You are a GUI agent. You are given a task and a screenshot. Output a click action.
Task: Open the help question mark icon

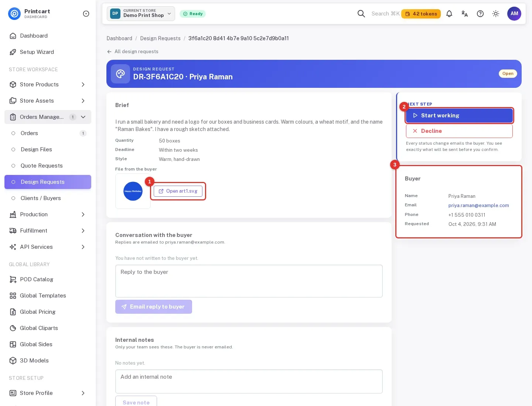point(480,14)
